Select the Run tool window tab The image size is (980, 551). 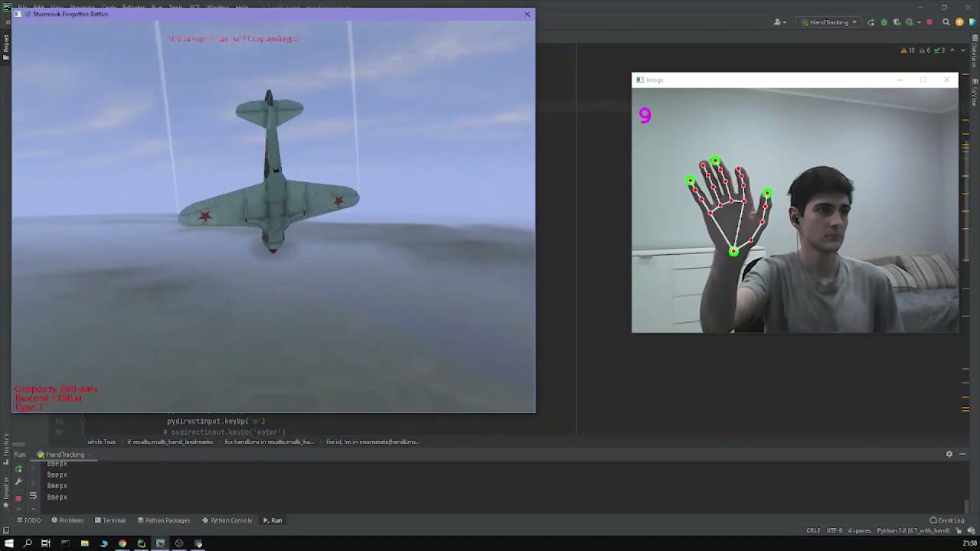click(x=273, y=520)
